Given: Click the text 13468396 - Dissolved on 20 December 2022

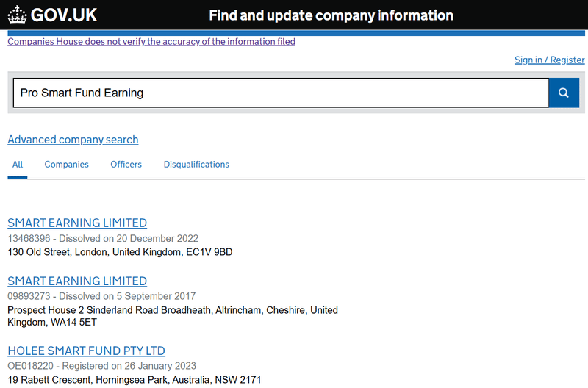Looking at the screenshot, I should point(103,238).
